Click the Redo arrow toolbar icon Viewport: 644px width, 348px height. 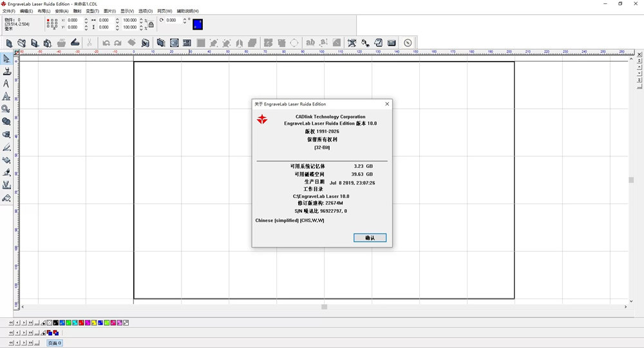(118, 42)
